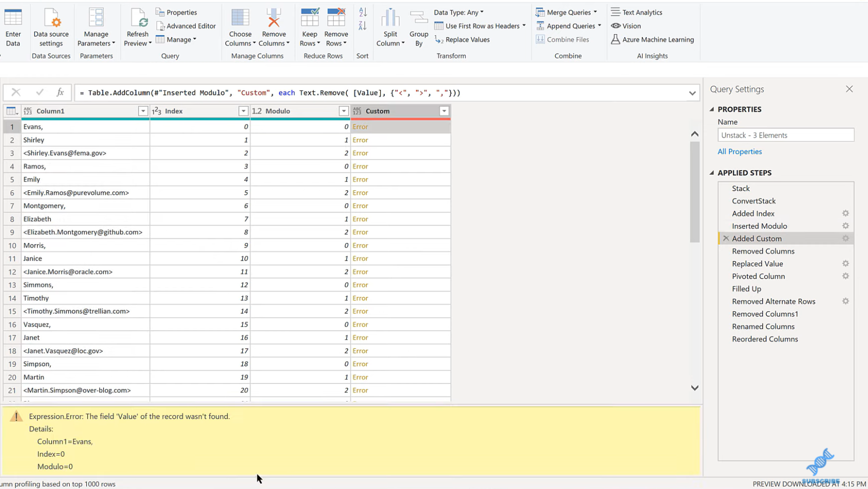Click Combine Files
This screenshot has width=868, height=489.
pos(562,40)
